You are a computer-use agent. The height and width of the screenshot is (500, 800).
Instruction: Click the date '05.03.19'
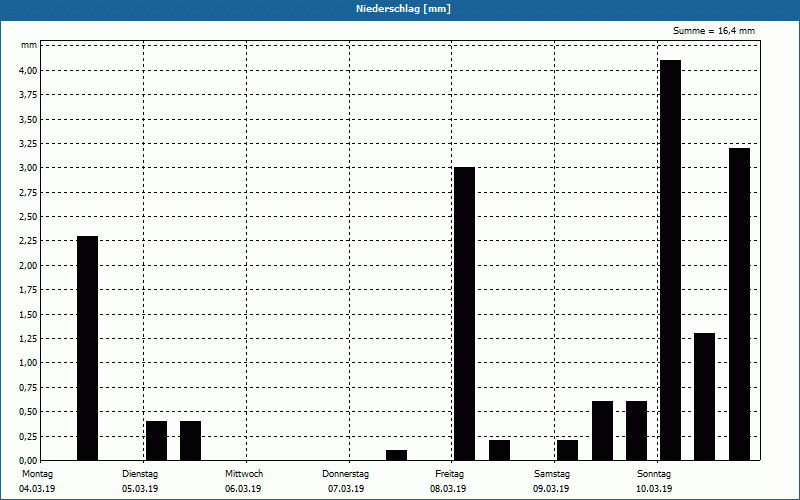(x=140, y=489)
